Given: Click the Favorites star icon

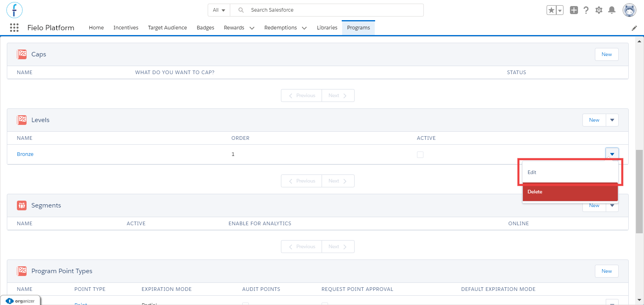Looking at the screenshot, I should (551, 10).
